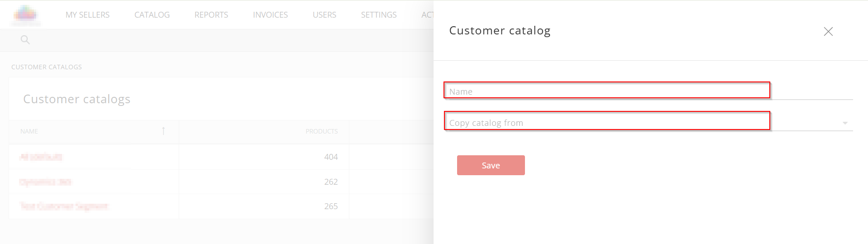Save the customer catalog

491,165
